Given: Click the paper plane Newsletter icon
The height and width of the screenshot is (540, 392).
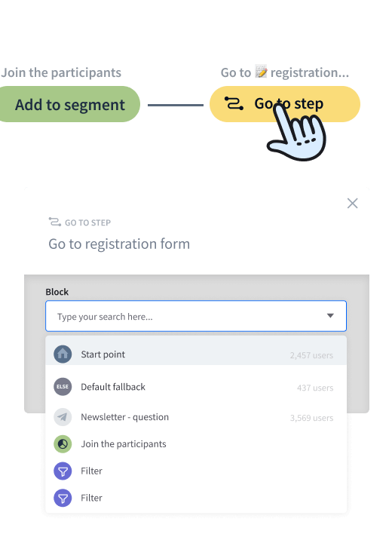Looking at the screenshot, I should [x=63, y=417].
